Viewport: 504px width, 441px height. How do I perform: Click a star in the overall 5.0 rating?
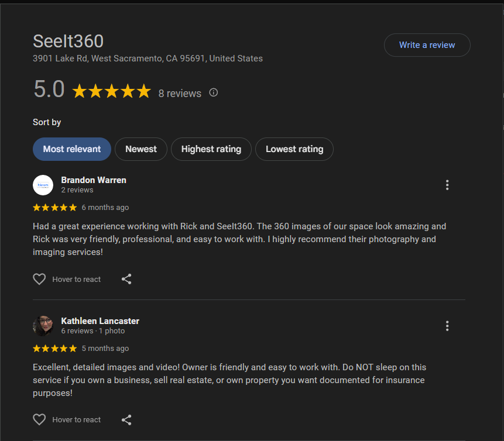point(111,91)
